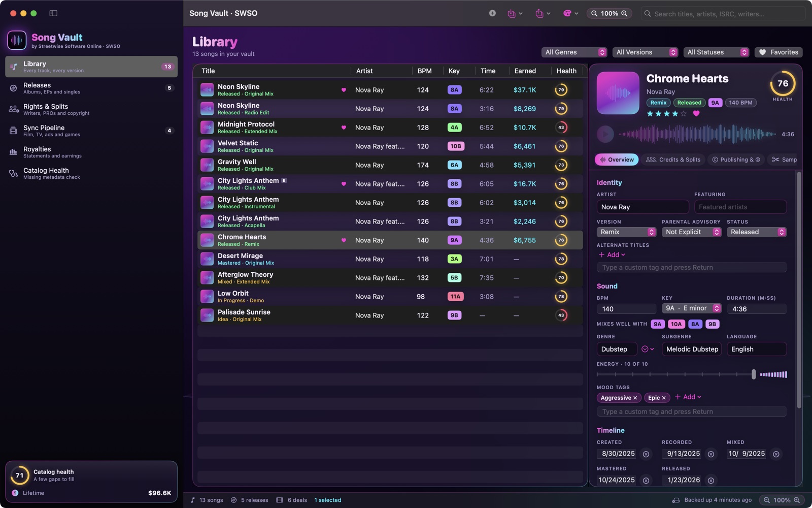Expand the genre suggestions chevron
Viewport: 812px width, 508px height.
pos(648,350)
